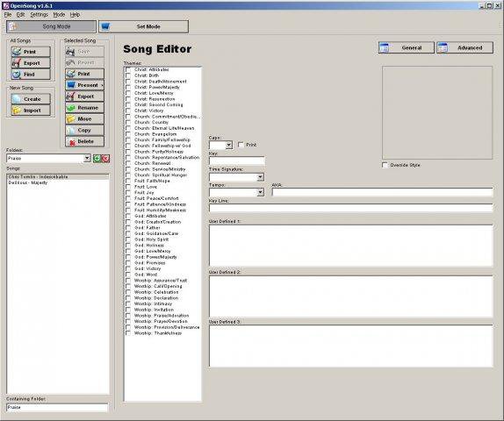Viewport: 504px width, 421px height.
Task: Open the Settings menu
Action: [39, 15]
